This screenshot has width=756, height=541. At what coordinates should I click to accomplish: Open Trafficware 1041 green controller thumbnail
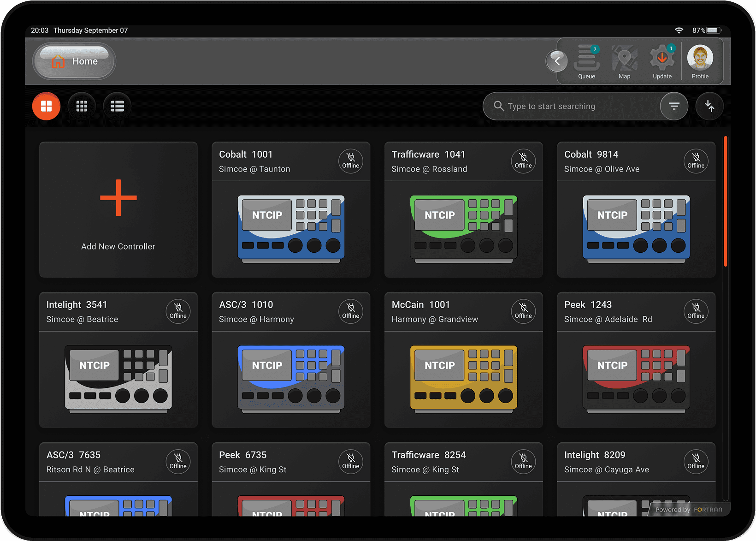pos(464,229)
